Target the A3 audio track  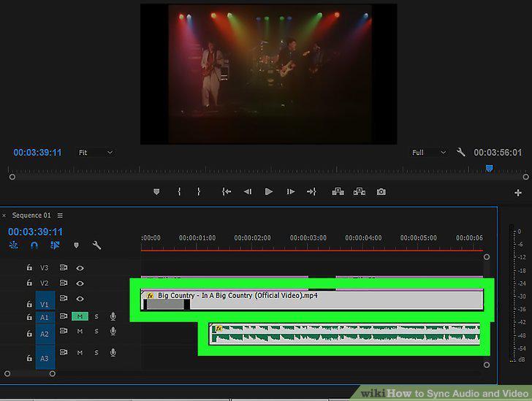tap(45, 358)
